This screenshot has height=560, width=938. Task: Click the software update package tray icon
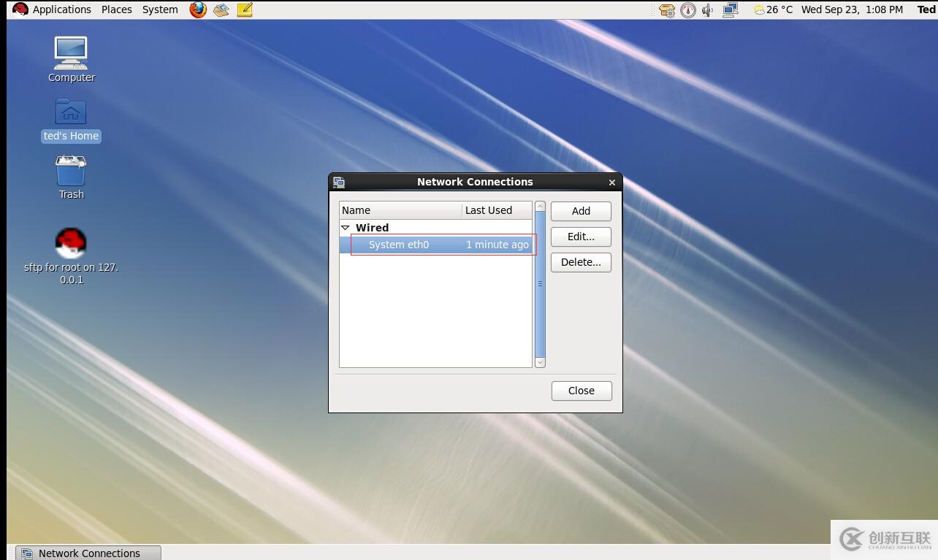point(666,10)
